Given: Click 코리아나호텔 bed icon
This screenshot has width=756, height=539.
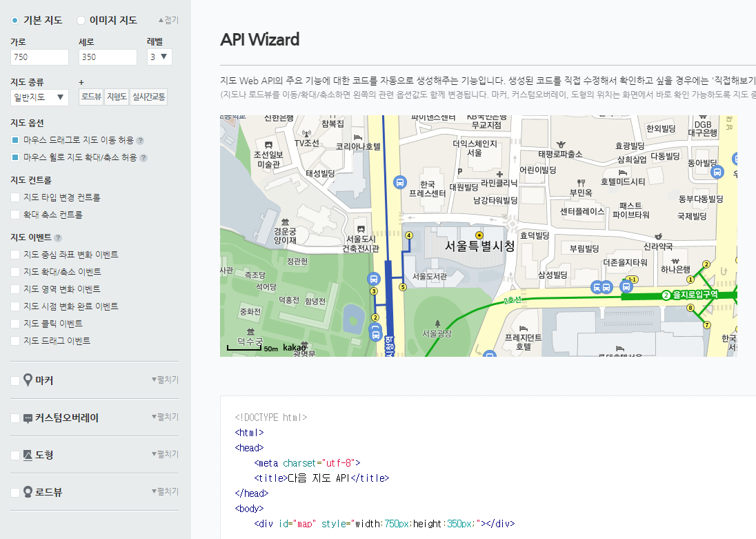Looking at the screenshot, I should (x=358, y=137).
